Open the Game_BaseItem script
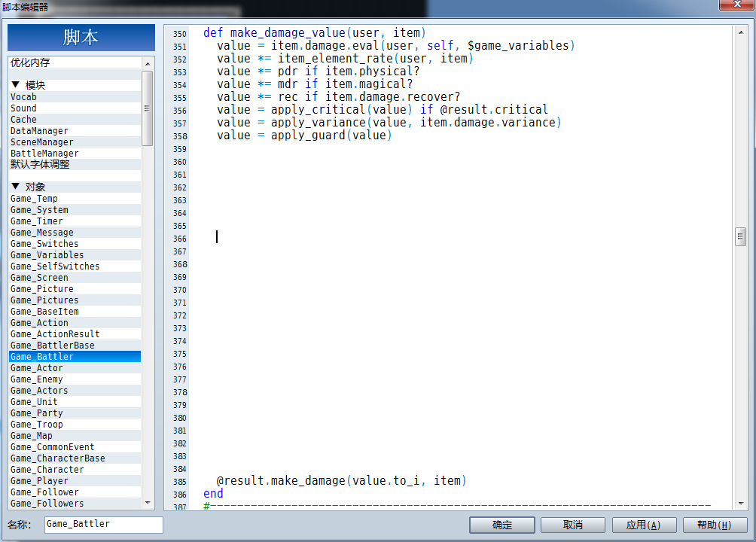The width and height of the screenshot is (756, 542). pyautogui.click(x=75, y=312)
